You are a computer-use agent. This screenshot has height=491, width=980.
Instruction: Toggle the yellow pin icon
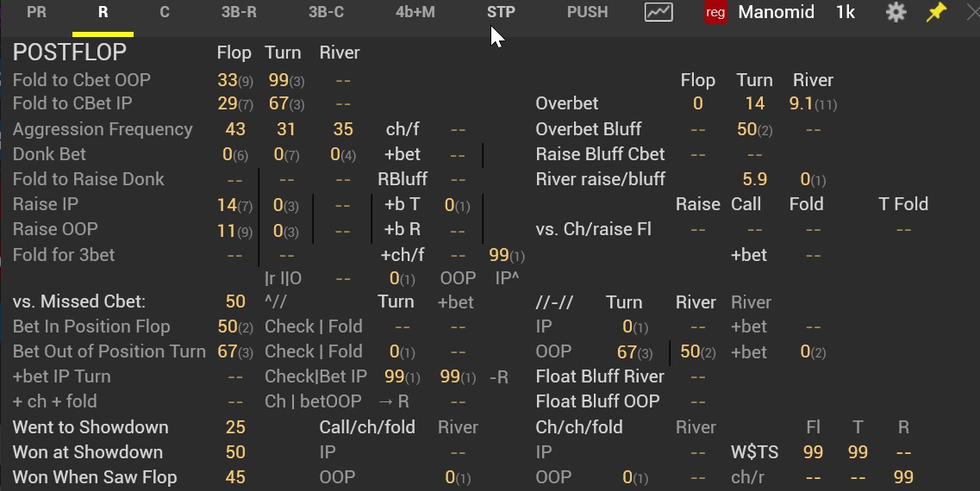click(x=936, y=13)
